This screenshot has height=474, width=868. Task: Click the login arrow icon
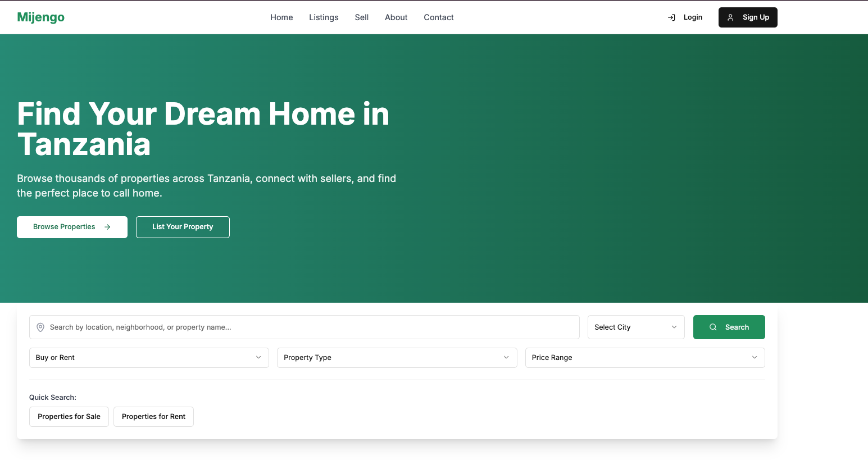click(671, 17)
